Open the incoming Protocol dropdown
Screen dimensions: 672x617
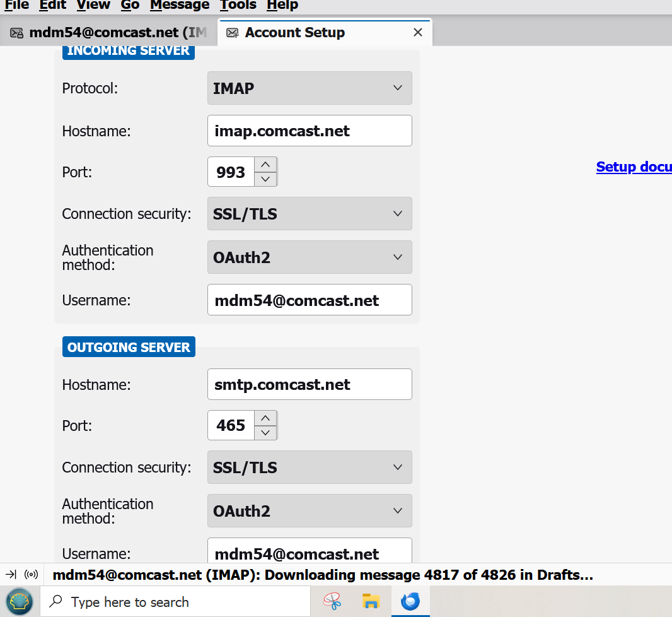[x=310, y=88]
